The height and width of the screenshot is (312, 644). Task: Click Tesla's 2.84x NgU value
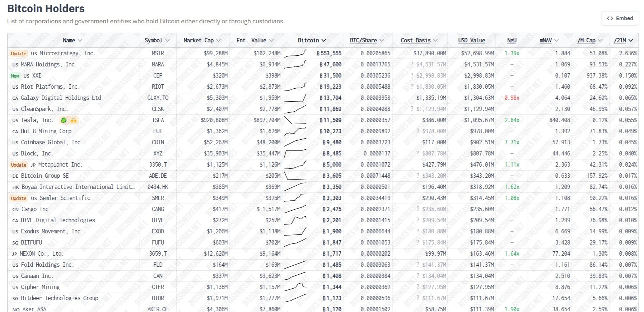(512, 120)
